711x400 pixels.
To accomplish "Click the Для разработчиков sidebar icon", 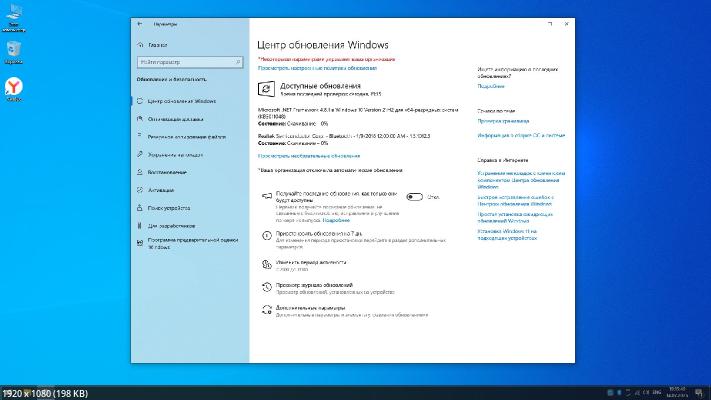I will click(140, 225).
